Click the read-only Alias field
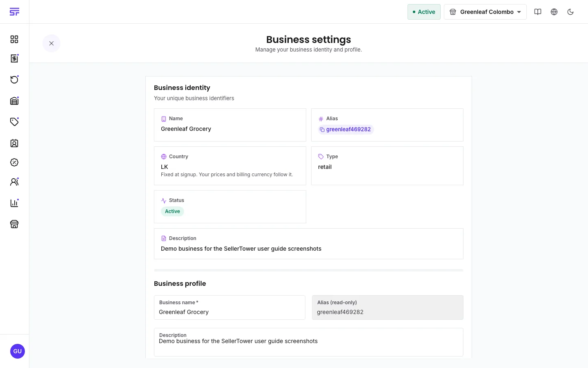Image resolution: width=588 pixels, height=368 pixels. [388, 307]
